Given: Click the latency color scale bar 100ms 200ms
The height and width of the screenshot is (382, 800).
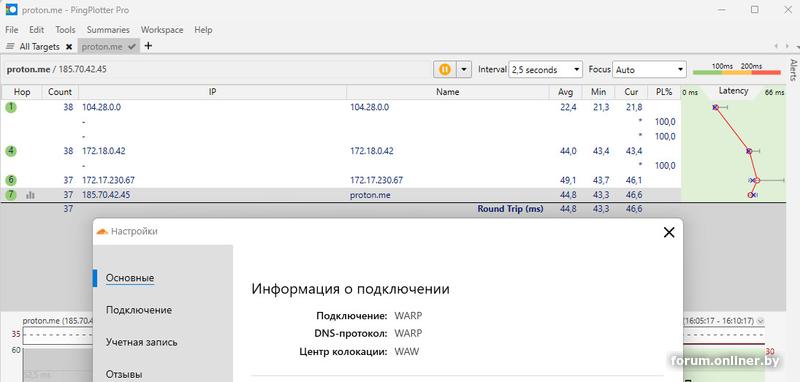Looking at the screenshot, I should pos(737,72).
